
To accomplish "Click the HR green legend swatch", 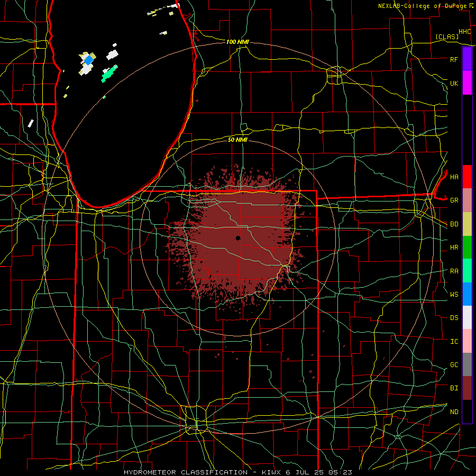I will [x=467, y=248].
